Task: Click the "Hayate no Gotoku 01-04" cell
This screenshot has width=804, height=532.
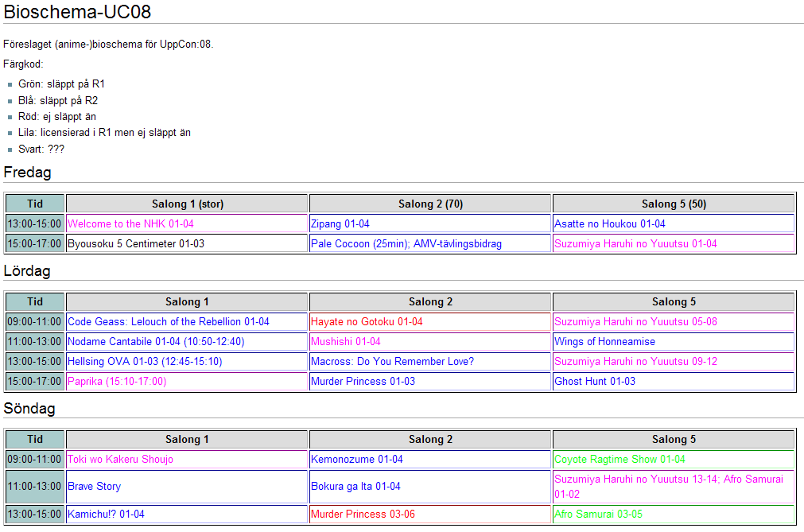Action: click(x=430, y=321)
